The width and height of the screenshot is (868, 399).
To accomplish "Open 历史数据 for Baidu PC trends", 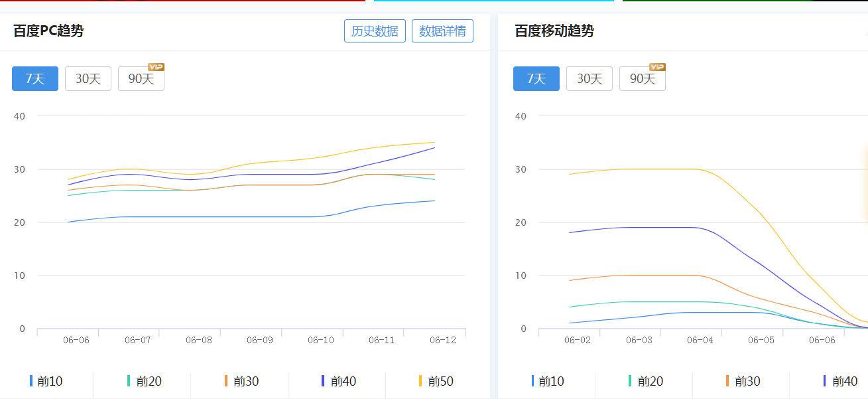I will pos(375,31).
